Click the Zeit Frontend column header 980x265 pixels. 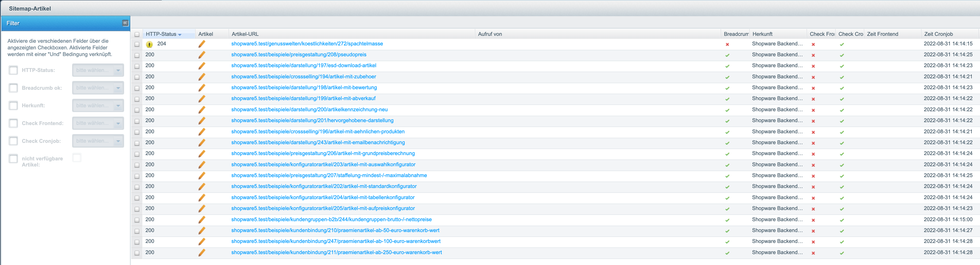tap(892, 34)
